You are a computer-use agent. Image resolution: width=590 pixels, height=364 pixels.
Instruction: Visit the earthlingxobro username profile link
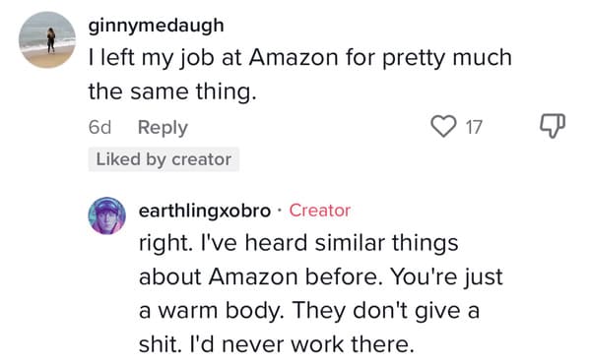pos(205,211)
